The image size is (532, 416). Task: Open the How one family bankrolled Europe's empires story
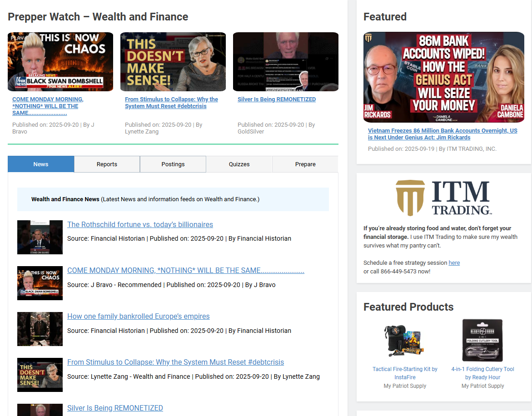138,316
